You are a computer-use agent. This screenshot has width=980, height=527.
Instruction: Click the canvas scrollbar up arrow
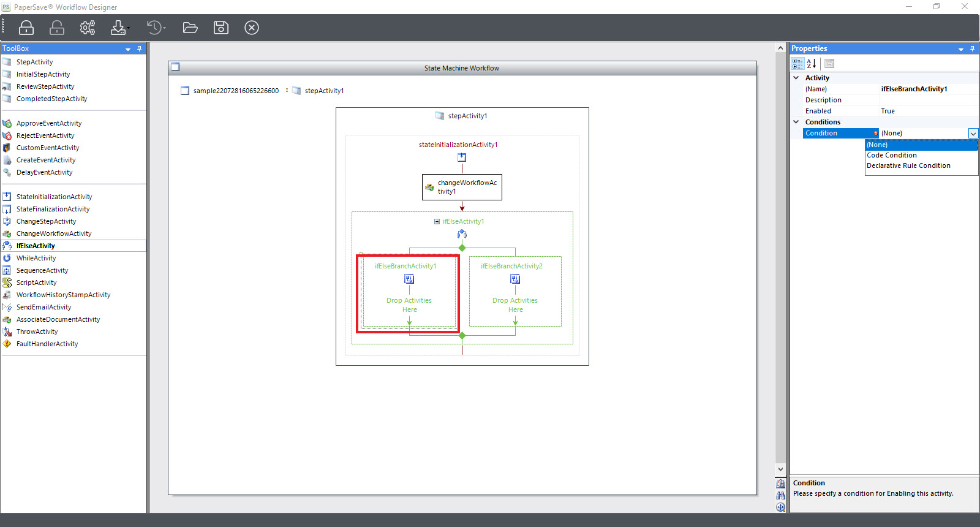click(x=780, y=48)
